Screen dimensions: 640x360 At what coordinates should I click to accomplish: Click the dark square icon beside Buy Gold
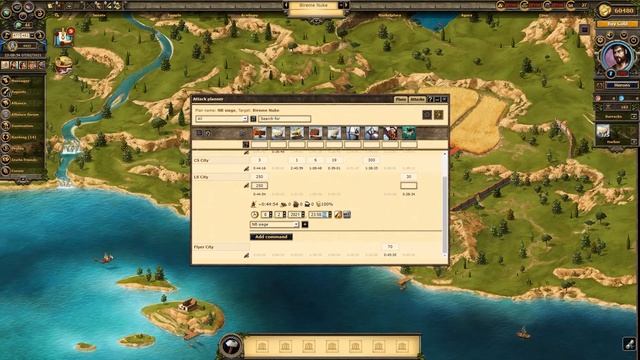click(x=584, y=29)
